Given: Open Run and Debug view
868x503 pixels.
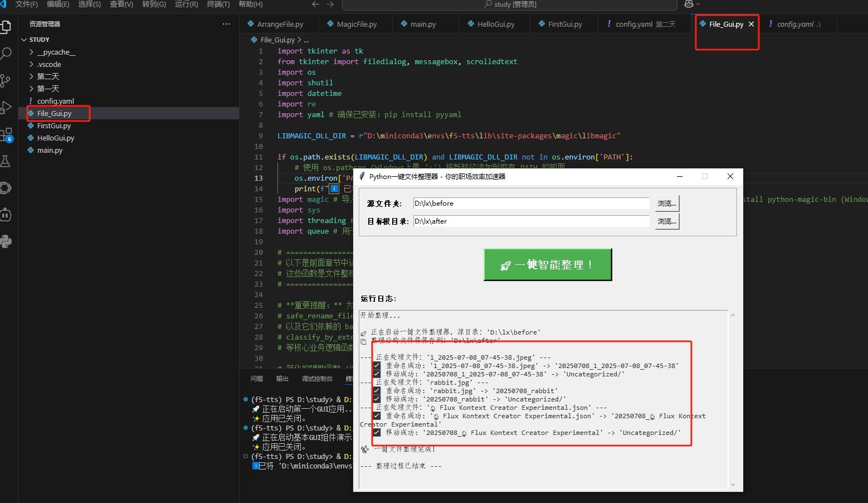Looking at the screenshot, I should coord(6,107).
